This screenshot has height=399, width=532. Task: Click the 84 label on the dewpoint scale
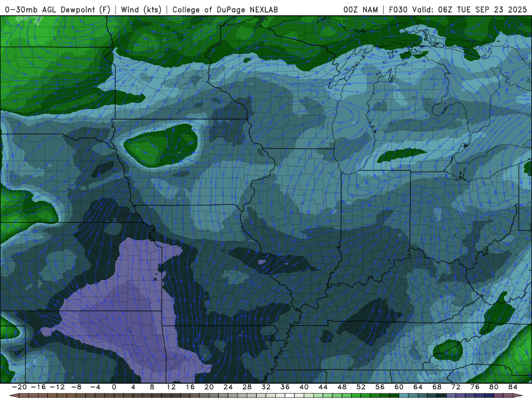pyautogui.click(x=513, y=387)
